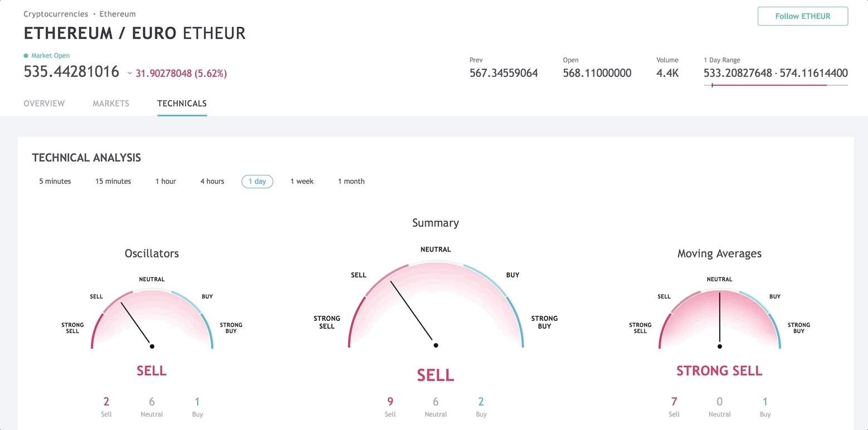868x430 pixels.
Task: Click the Prev value 567.34559064
Action: pos(504,73)
